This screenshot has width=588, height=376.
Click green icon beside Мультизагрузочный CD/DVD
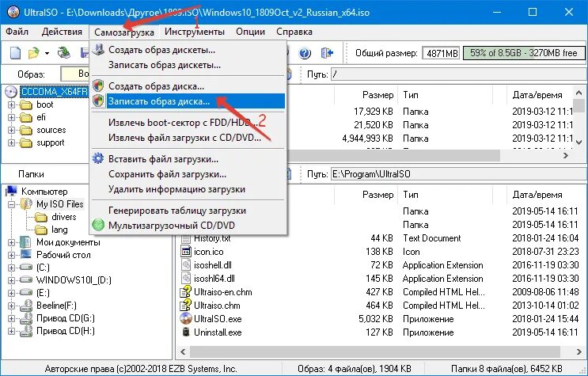tap(98, 225)
